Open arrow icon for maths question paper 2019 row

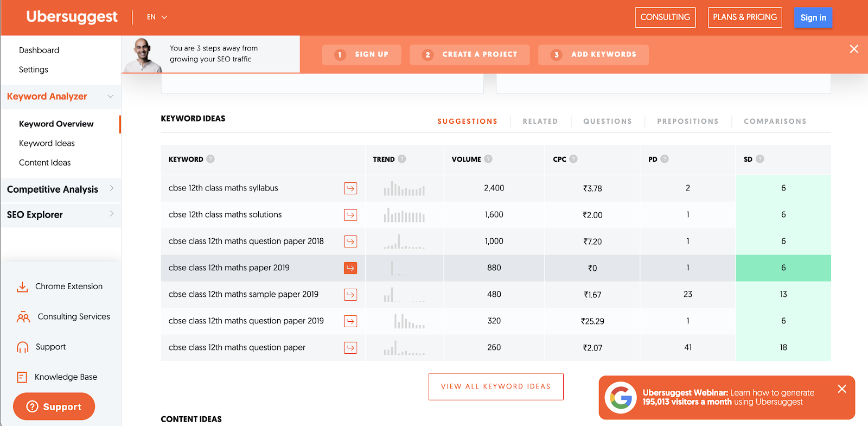(x=350, y=321)
